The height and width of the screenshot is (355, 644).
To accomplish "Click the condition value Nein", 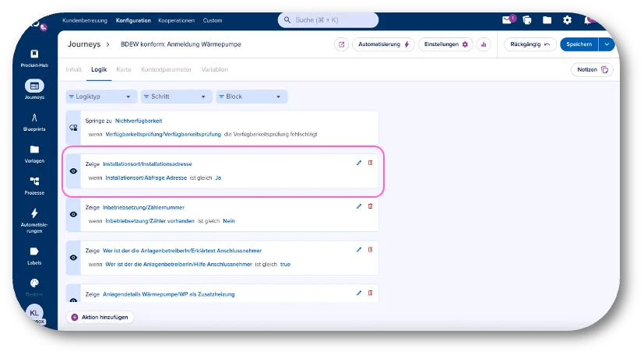I will coord(229,221).
